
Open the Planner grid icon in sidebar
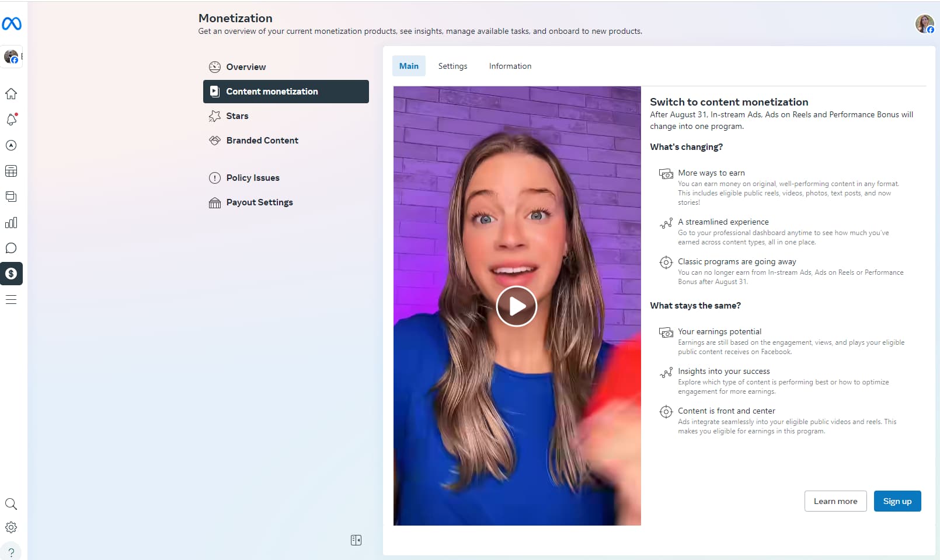pos(11,171)
